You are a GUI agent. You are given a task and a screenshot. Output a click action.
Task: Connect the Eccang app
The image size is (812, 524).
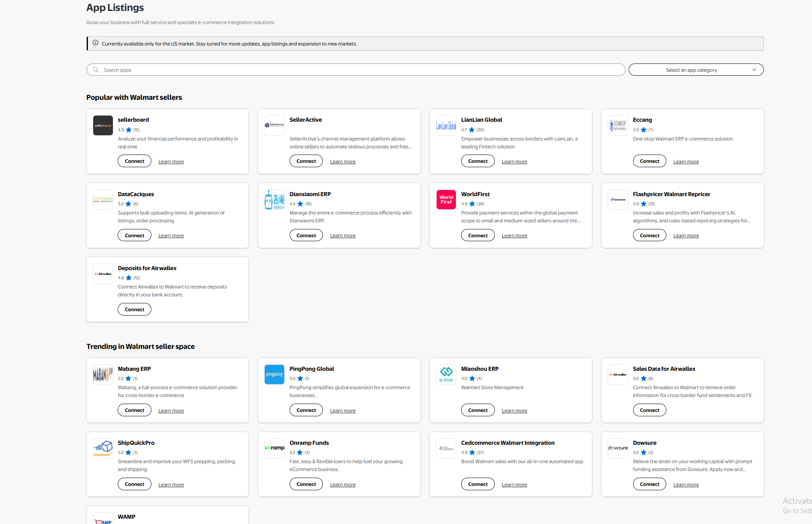point(649,161)
